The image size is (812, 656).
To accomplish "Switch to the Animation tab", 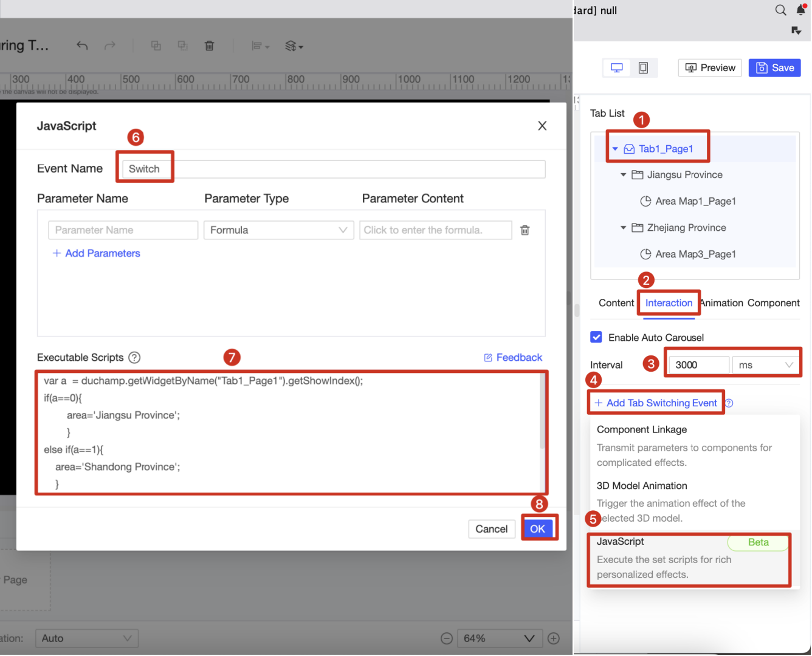I will click(722, 303).
